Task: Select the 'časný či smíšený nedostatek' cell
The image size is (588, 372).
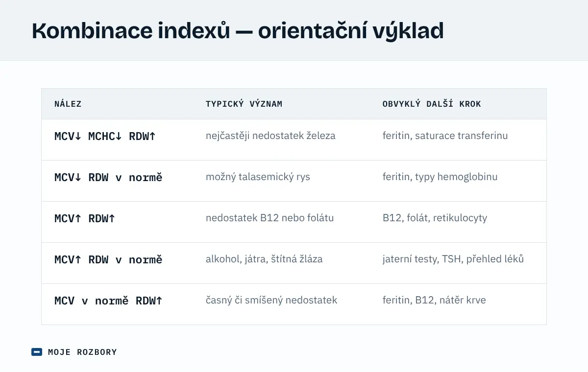Action: pos(281,304)
